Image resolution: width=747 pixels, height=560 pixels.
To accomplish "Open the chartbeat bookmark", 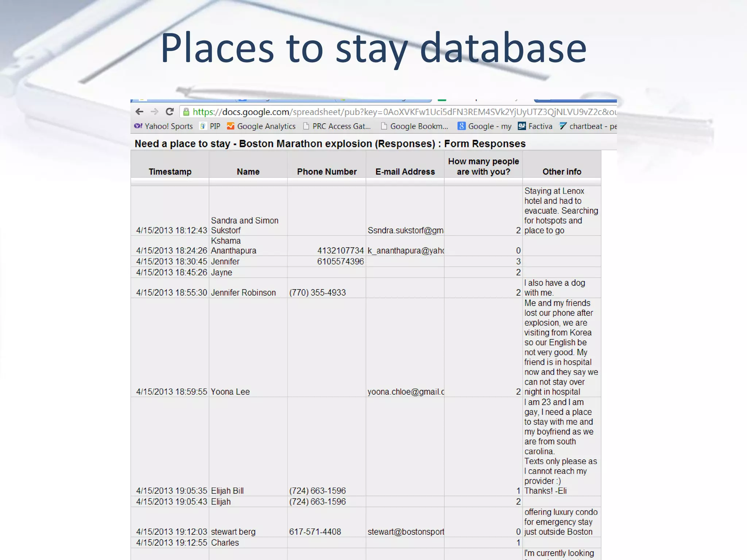I will tap(588, 126).
